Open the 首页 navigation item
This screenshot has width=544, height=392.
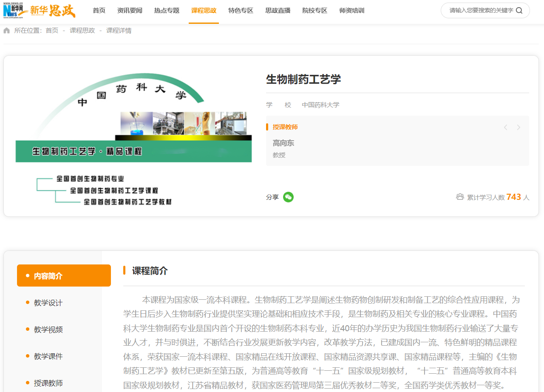[x=99, y=11]
